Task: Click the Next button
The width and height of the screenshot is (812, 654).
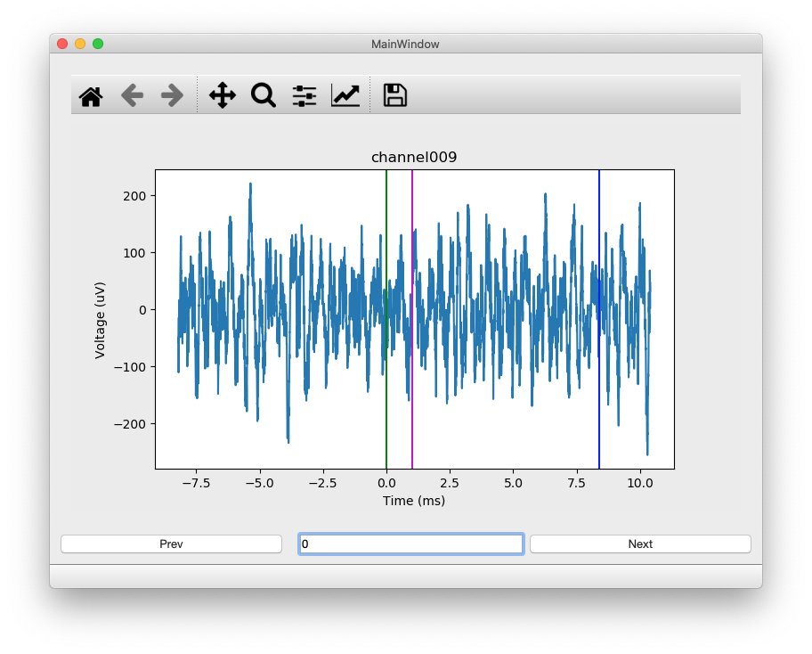Action: [640, 544]
